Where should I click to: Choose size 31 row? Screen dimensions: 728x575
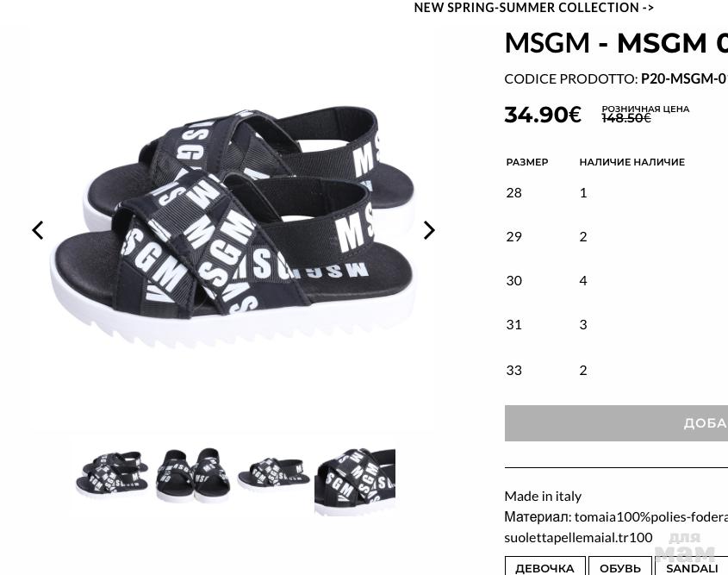(x=617, y=325)
